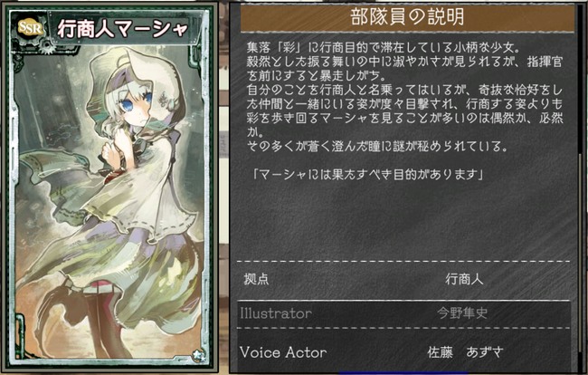Select the Voice Actor row label

(x=283, y=352)
